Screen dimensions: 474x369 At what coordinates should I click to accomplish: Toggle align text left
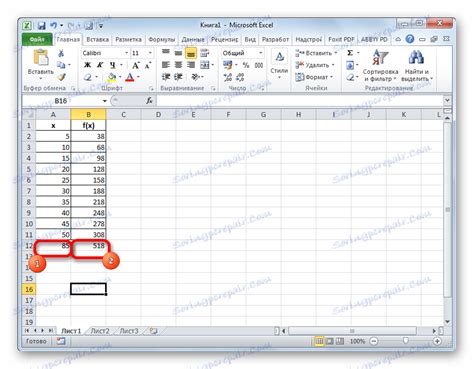pos(166,65)
